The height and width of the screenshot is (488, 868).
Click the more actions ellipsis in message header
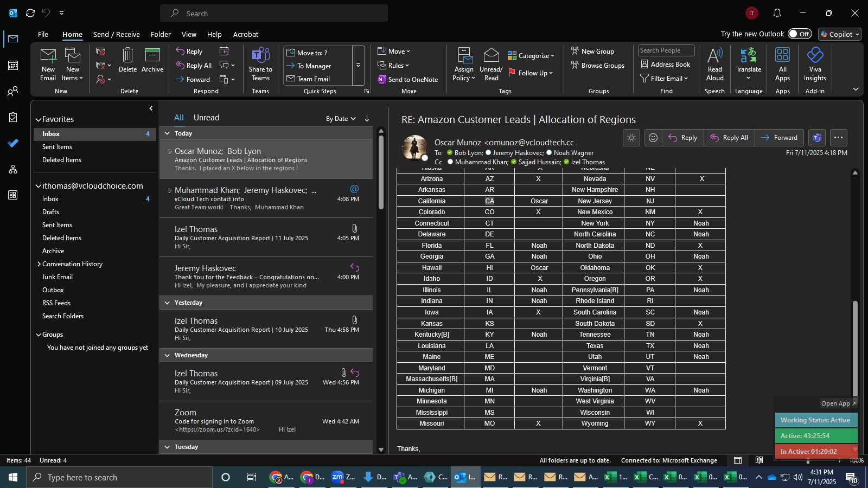839,138
